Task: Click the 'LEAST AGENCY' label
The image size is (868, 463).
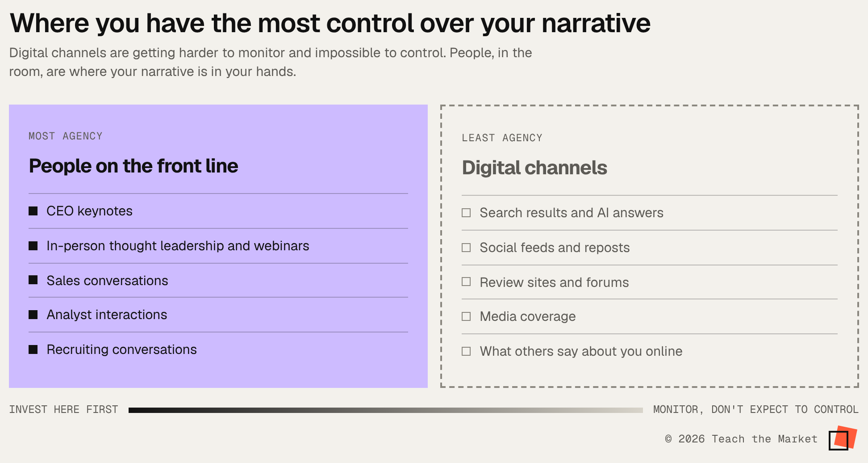Action: coord(502,138)
